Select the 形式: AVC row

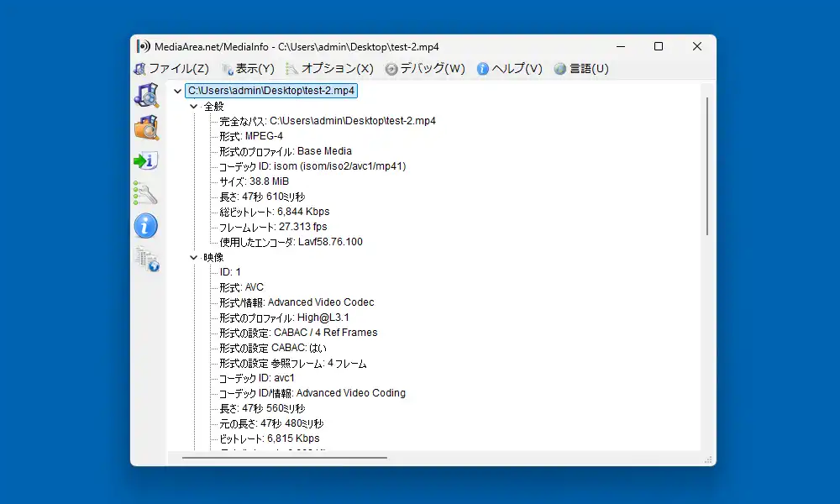pyautogui.click(x=241, y=287)
